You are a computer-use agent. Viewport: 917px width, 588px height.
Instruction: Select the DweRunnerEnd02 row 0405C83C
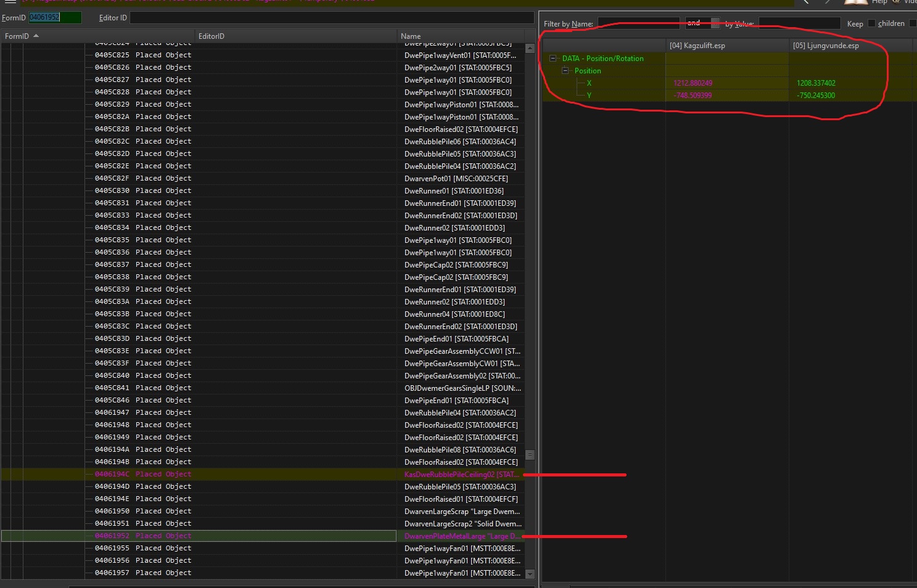(x=263, y=326)
